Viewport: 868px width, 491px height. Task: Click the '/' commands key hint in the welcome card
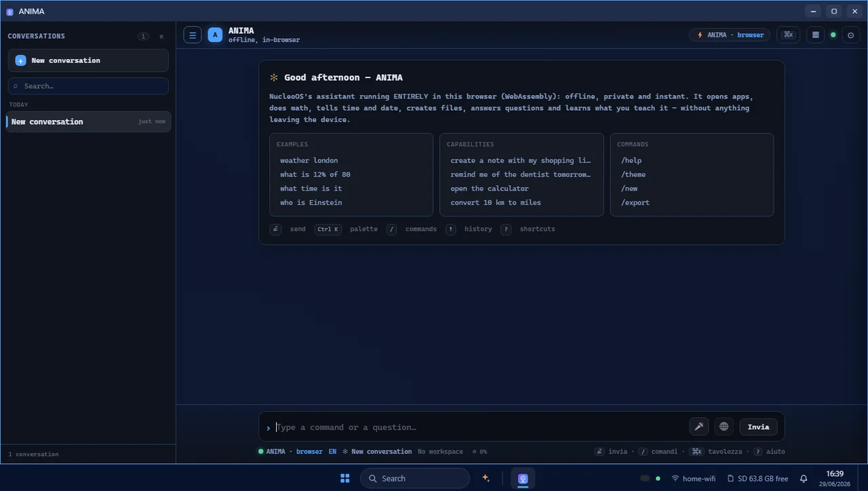point(391,229)
